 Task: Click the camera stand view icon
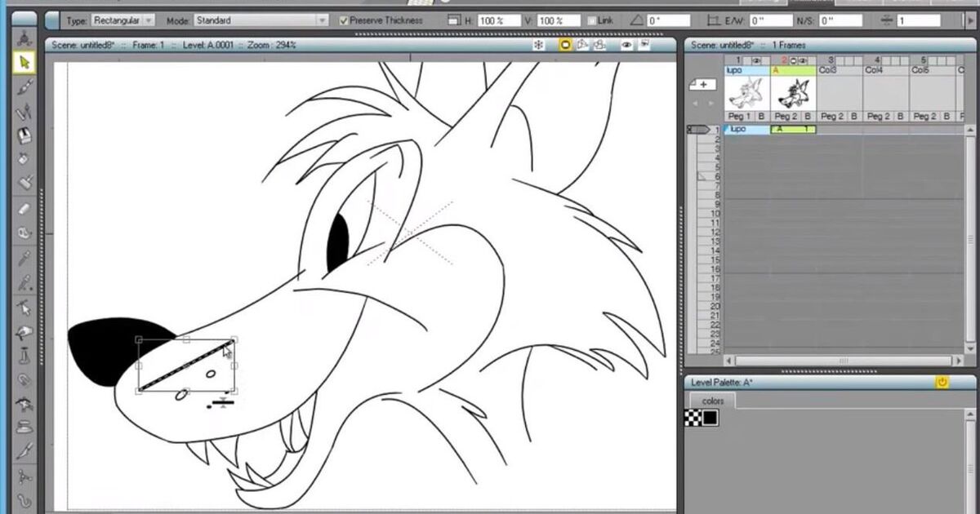599,46
